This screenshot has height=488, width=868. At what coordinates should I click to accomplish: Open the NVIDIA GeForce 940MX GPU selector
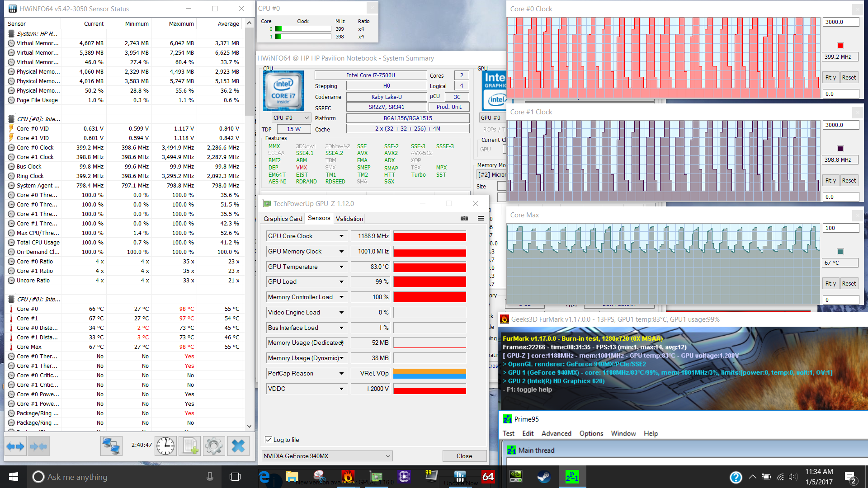point(327,456)
